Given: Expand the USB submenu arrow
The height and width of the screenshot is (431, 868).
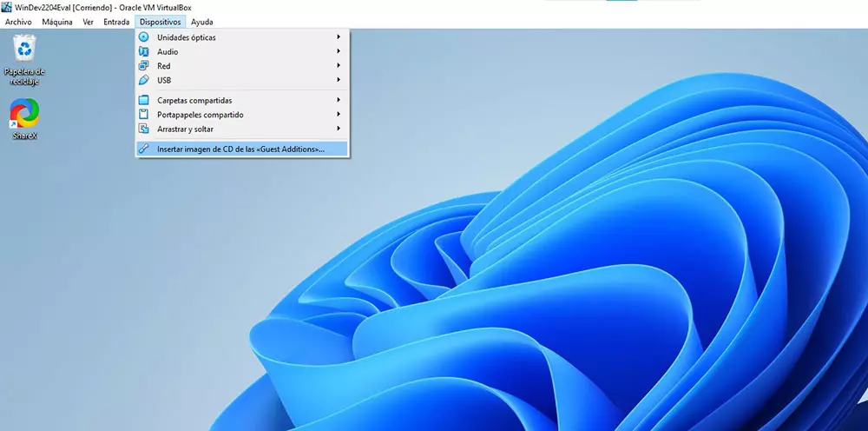Looking at the screenshot, I should (339, 80).
